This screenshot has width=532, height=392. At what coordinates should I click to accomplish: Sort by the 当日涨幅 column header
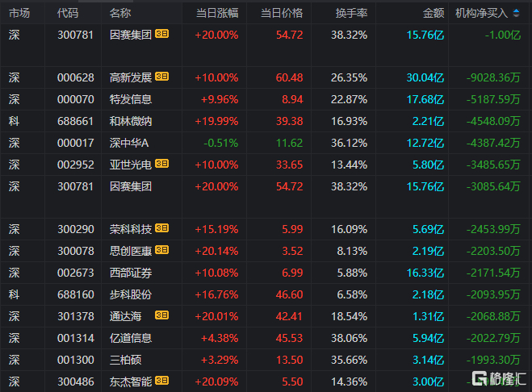coord(217,13)
